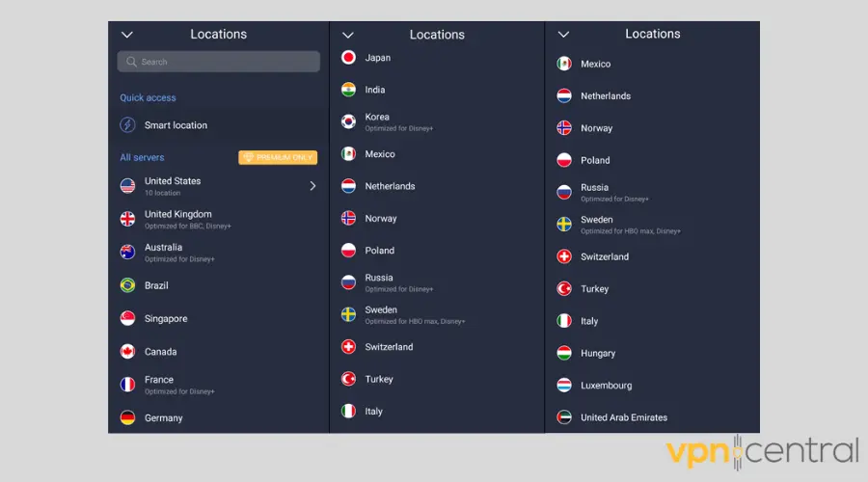Click the magnifier icon in the search box

point(131,62)
